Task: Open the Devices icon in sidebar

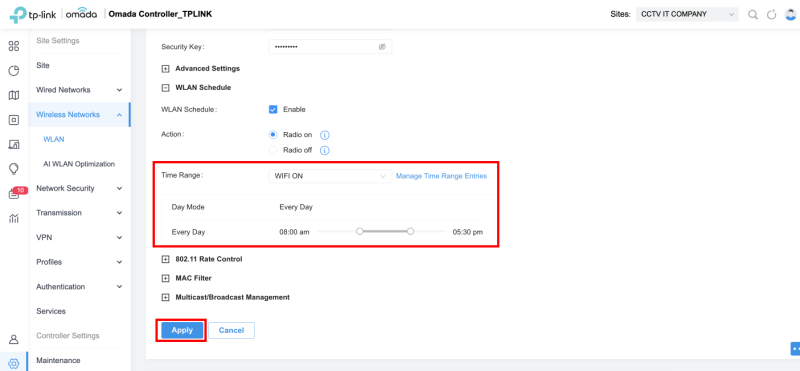Action: pos(14,120)
